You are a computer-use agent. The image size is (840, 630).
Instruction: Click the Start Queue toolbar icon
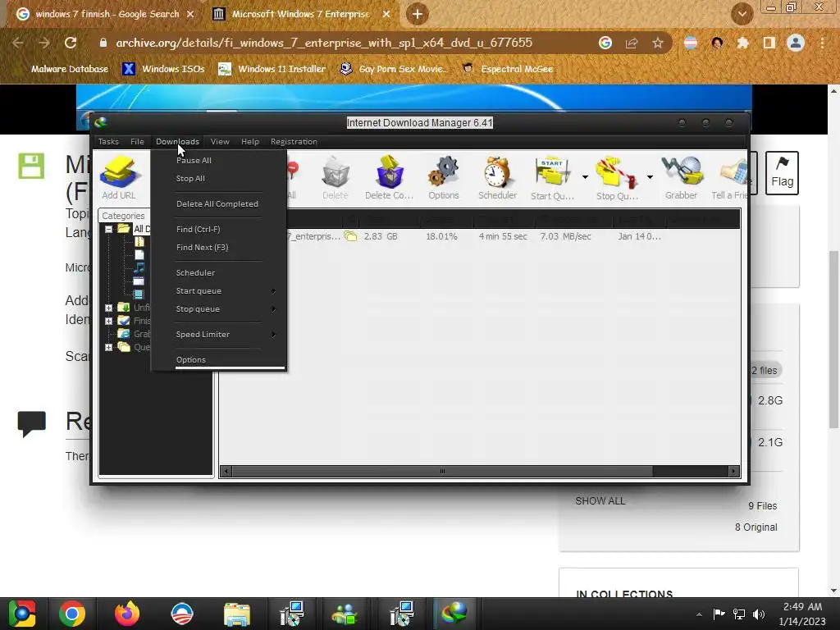pos(552,177)
